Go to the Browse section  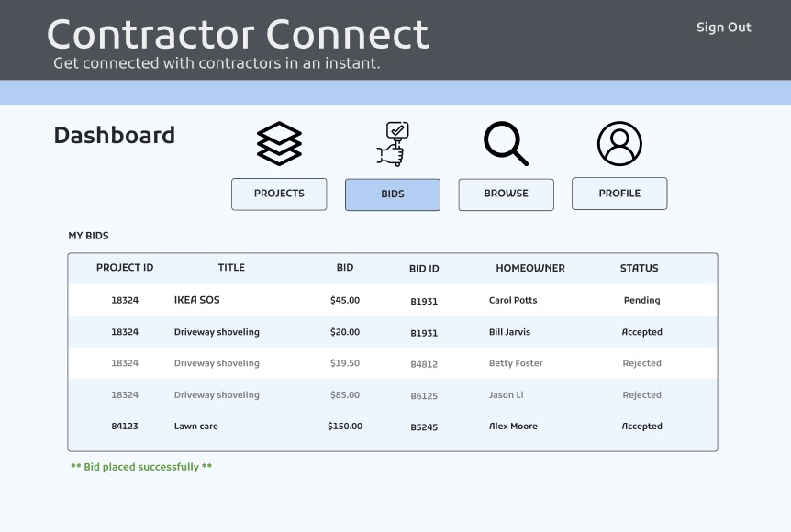tap(506, 194)
